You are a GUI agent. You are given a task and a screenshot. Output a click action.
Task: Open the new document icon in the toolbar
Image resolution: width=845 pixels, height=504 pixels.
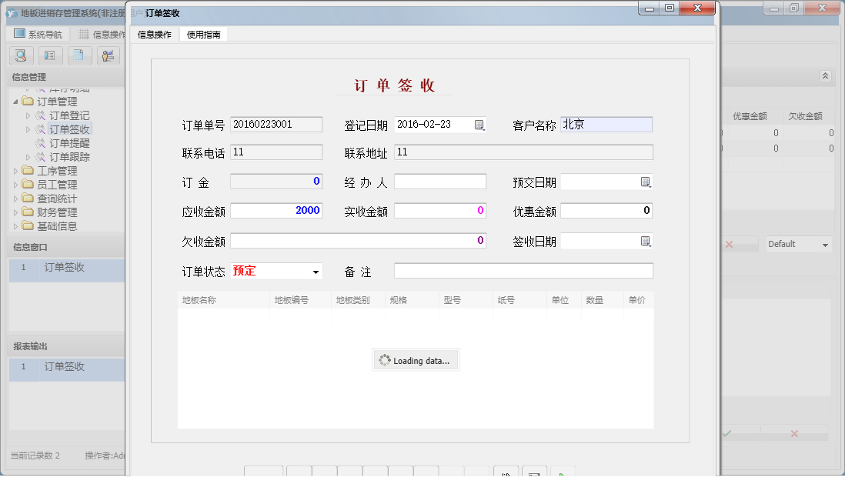(x=79, y=55)
